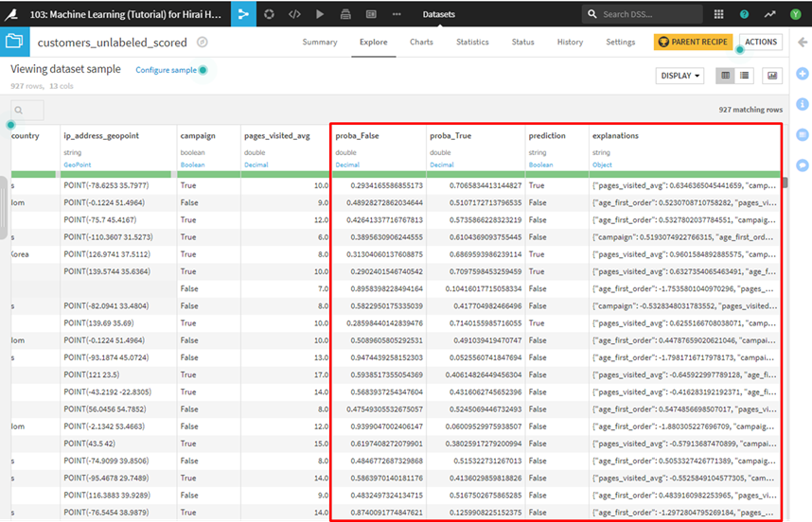Click Boolean meaning under campaign column

[x=192, y=165]
